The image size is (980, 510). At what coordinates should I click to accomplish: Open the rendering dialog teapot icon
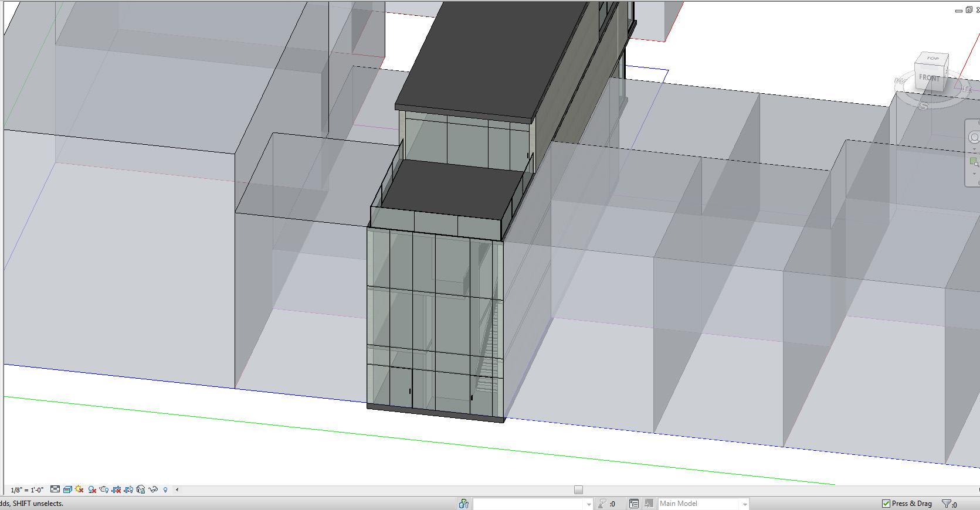pos(104,489)
